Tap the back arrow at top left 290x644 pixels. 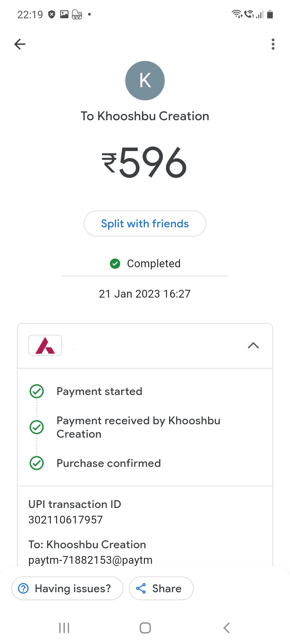[20, 44]
